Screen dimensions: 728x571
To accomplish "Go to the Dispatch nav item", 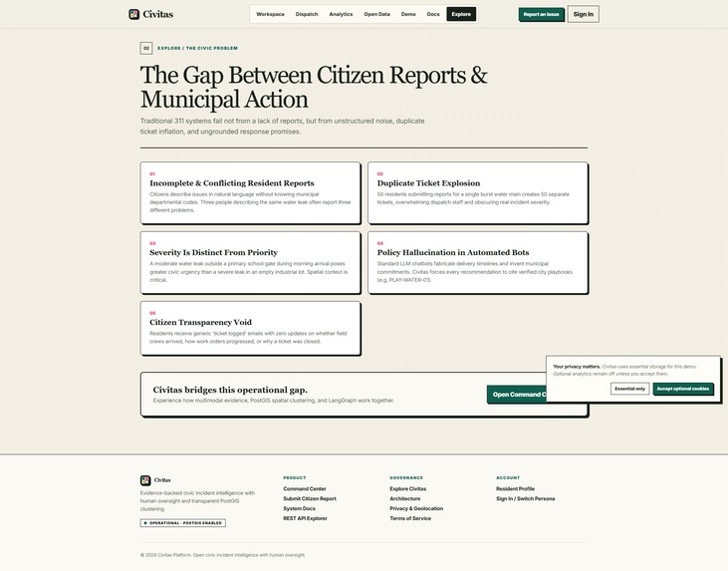I will 307,14.
